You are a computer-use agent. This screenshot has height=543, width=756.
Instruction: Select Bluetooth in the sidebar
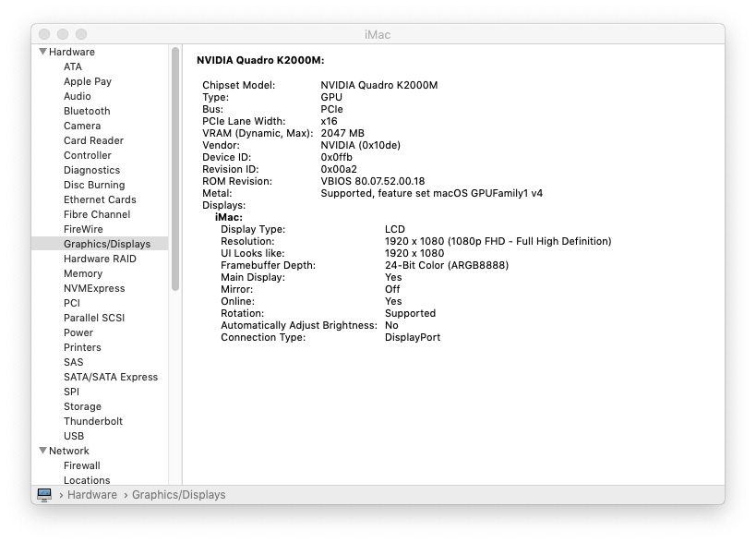[87, 111]
